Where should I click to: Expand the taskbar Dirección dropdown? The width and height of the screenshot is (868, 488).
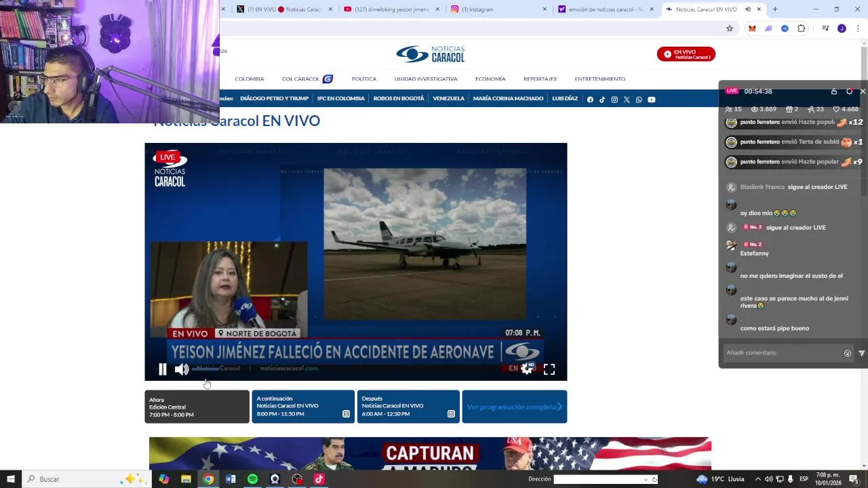[646, 479]
